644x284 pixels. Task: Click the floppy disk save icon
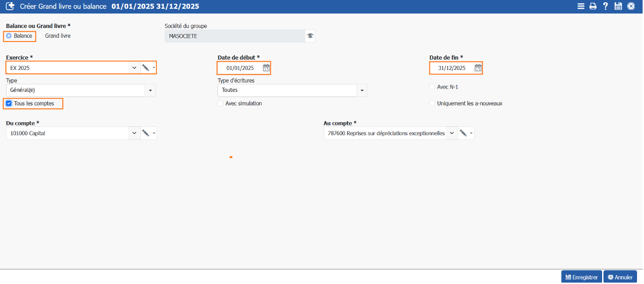tap(618, 6)
